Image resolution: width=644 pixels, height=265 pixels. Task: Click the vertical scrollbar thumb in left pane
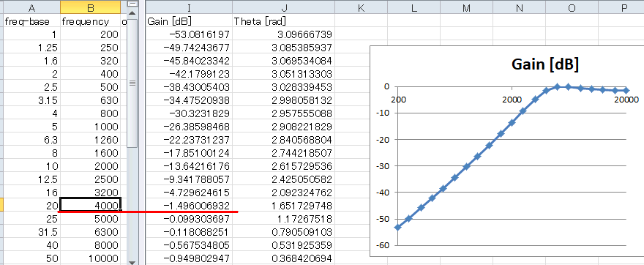tap(132, 83)
